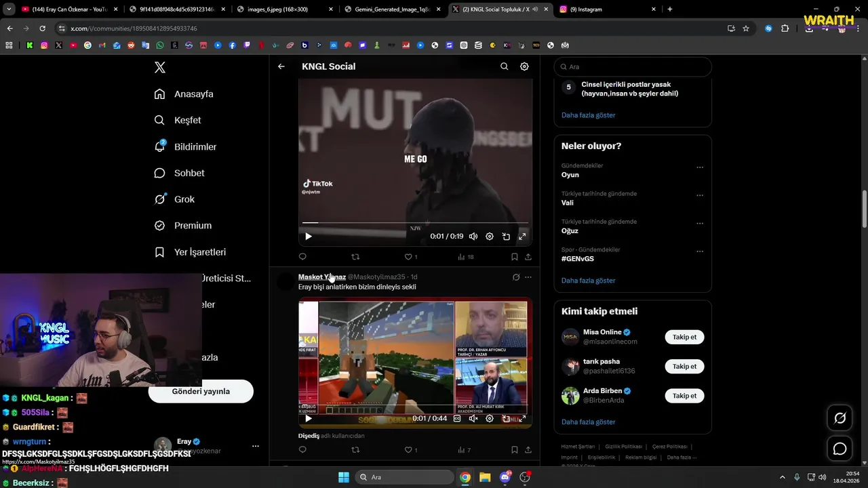The height and width of the screenshot is (488, 868).
Task: Click the Gönderi yayınla post button
Action: pos(201,391)
